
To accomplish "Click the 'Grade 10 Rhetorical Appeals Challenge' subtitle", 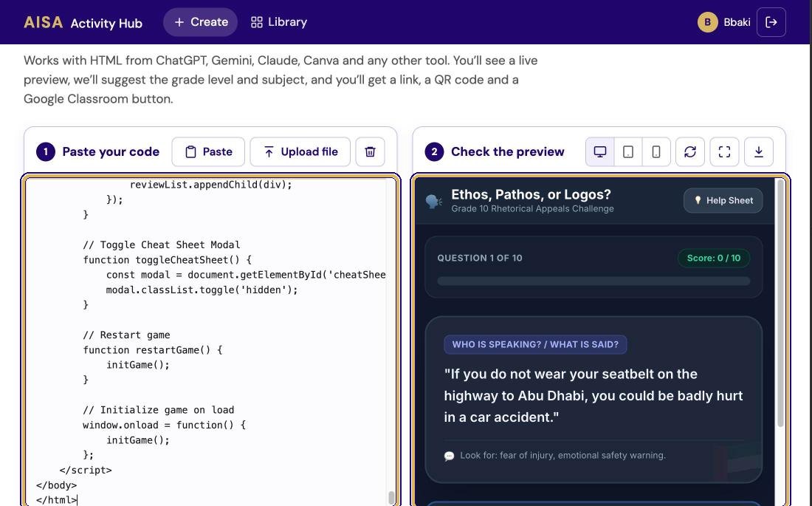I will pyautogui.click(x=532, y=209).
